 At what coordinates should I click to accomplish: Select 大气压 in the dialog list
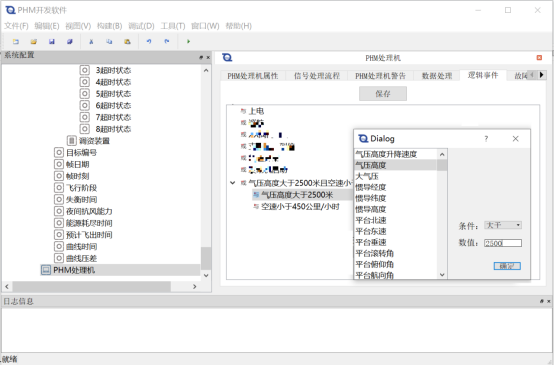[367, 176]
